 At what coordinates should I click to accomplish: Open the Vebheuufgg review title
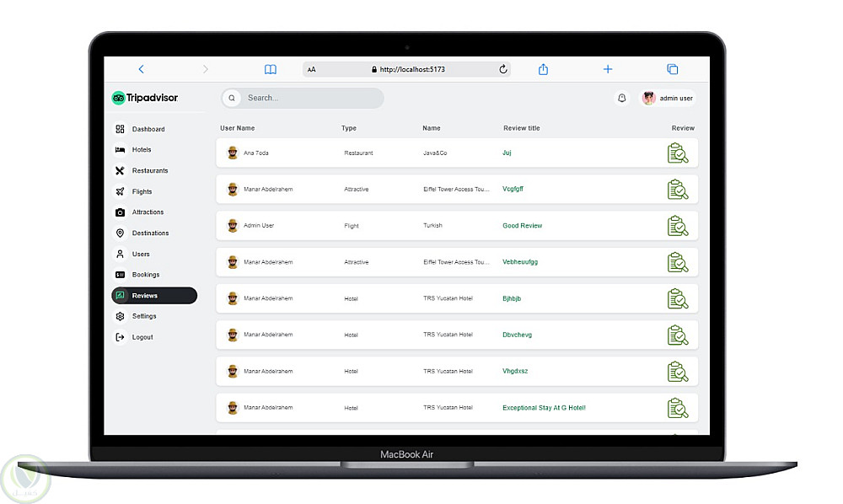[520, 262]
